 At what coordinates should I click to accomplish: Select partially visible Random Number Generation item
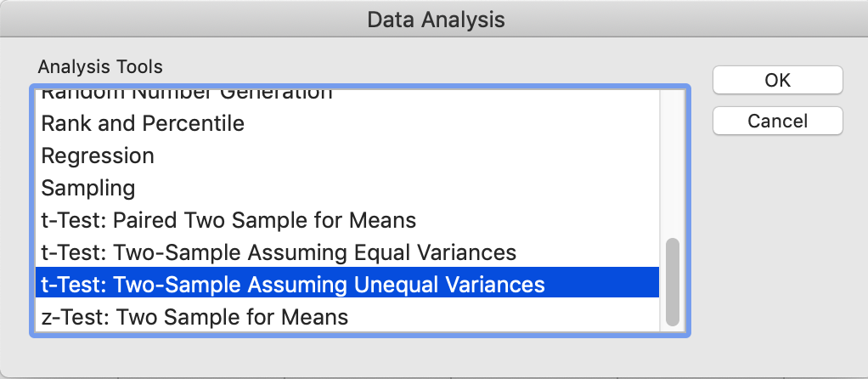tap(187, 93)
